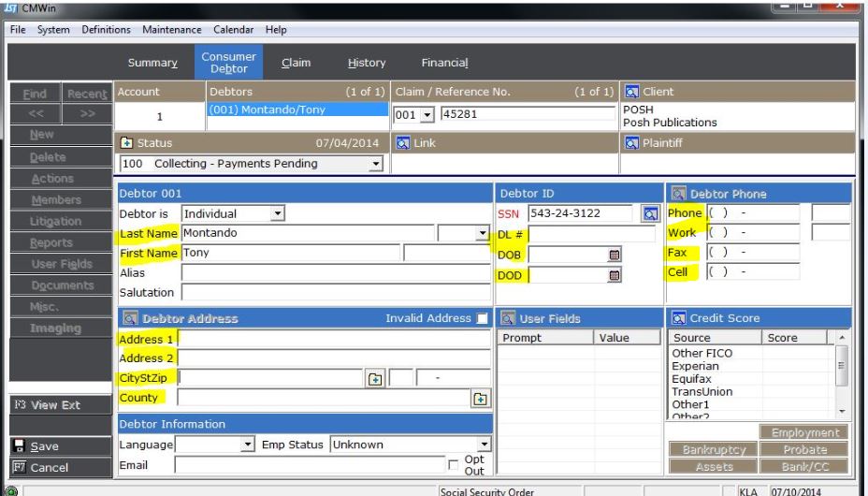Screen dimensions: 868x496
Task: Open the Debtor is type dropdown
Action: (277, 214)
